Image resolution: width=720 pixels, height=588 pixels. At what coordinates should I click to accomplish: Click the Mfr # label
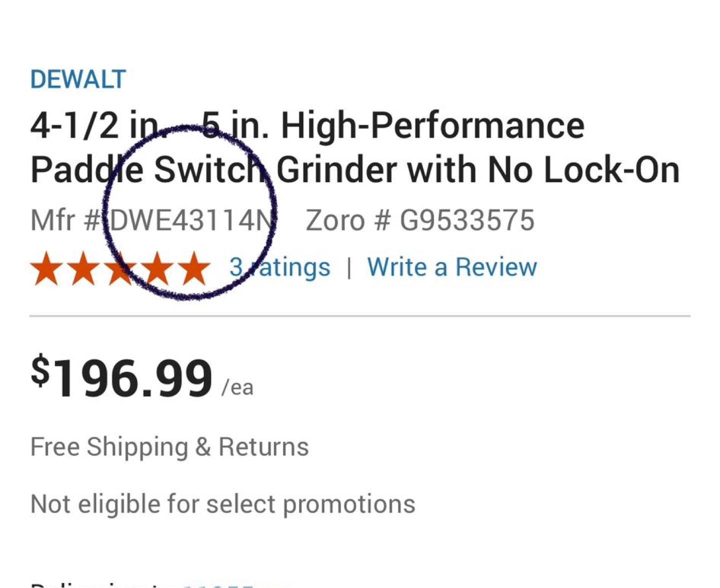[x=65, y=220]
